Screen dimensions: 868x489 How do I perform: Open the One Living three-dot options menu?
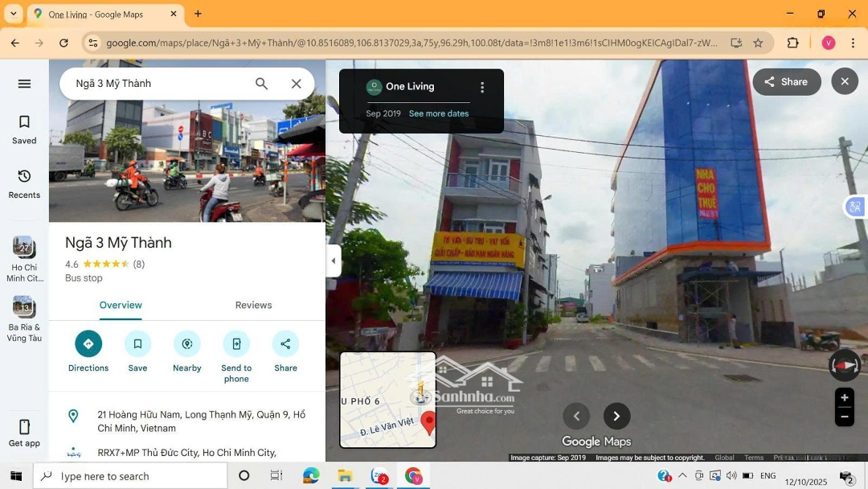coord(482,88)
